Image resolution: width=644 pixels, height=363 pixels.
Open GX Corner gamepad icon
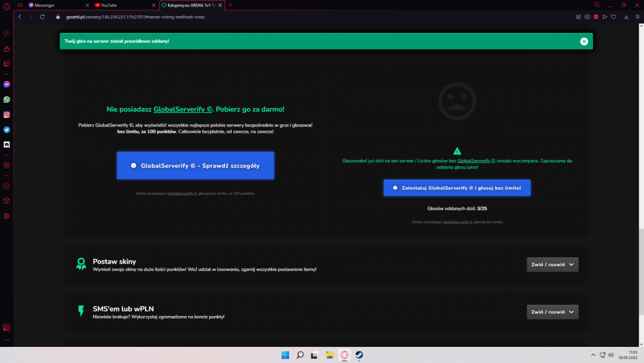[20, 5]
